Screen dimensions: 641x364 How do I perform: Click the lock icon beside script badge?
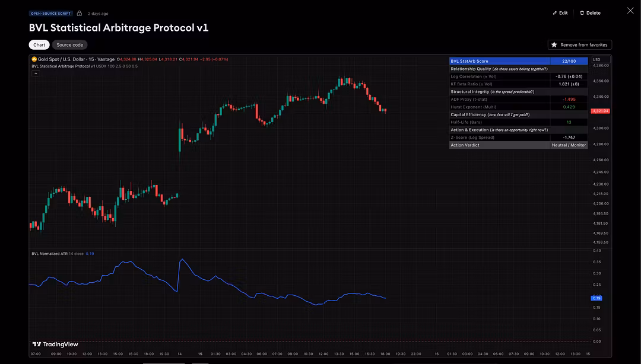click(80, 14)
